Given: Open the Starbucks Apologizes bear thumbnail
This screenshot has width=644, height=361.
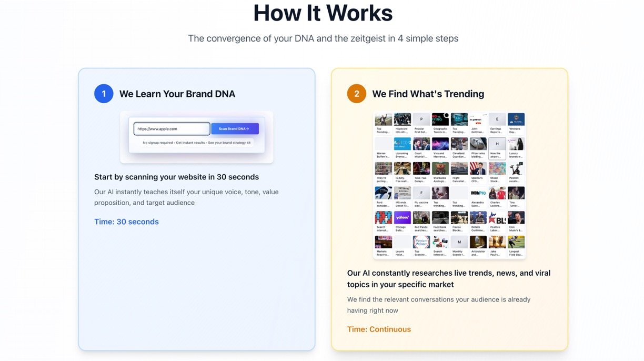Looking at the screenshot, I should coord(440,168).
